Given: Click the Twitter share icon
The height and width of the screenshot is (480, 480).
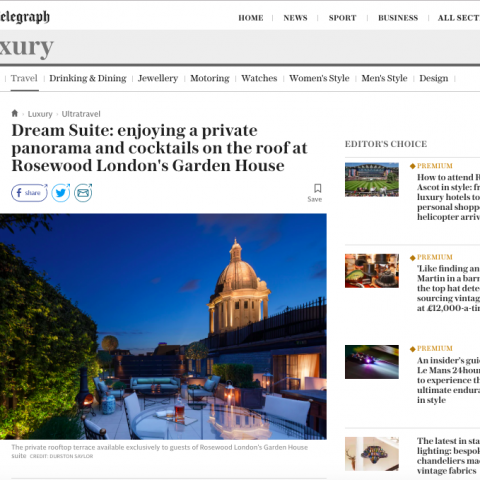Looking at the screenshot, I should [61, 193].
